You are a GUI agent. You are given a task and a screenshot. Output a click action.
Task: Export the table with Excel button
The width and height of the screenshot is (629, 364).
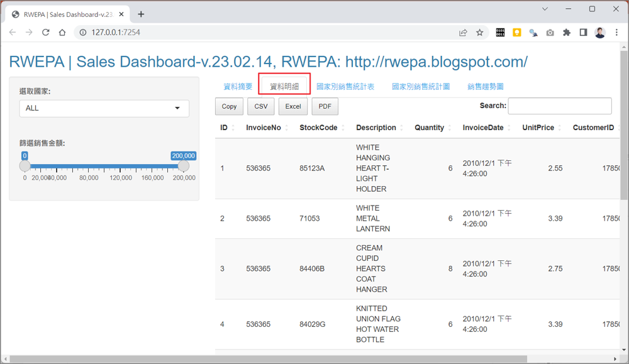293,106
